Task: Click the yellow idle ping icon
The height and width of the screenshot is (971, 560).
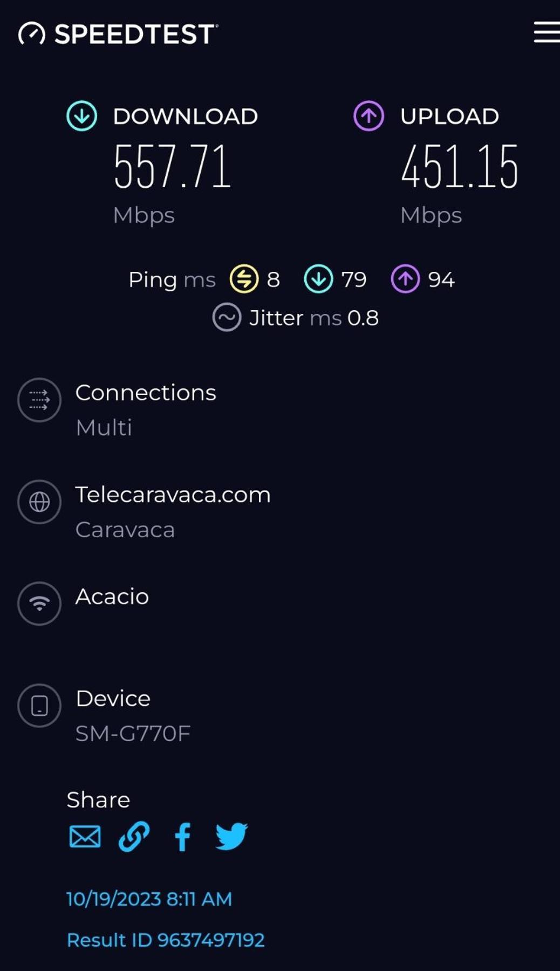Action: [x=244, y=279]
